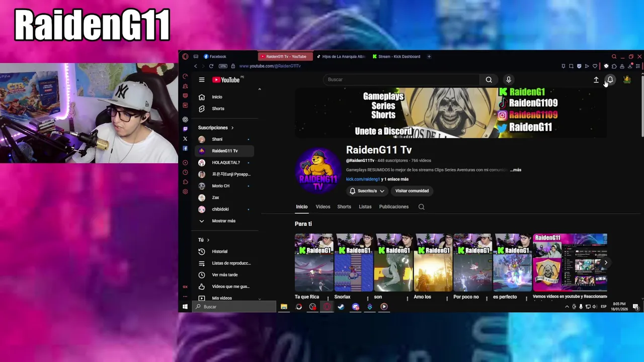Open browser downloads icon
Screen dimensions: 644x362
630,66
